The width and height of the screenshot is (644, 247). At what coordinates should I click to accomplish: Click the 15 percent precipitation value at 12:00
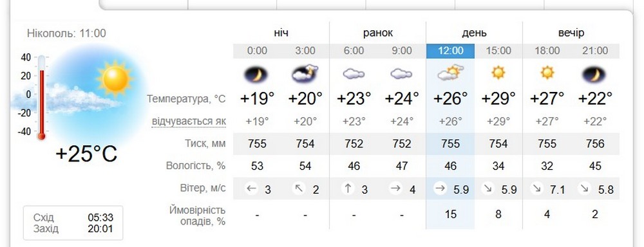(450, 214)
